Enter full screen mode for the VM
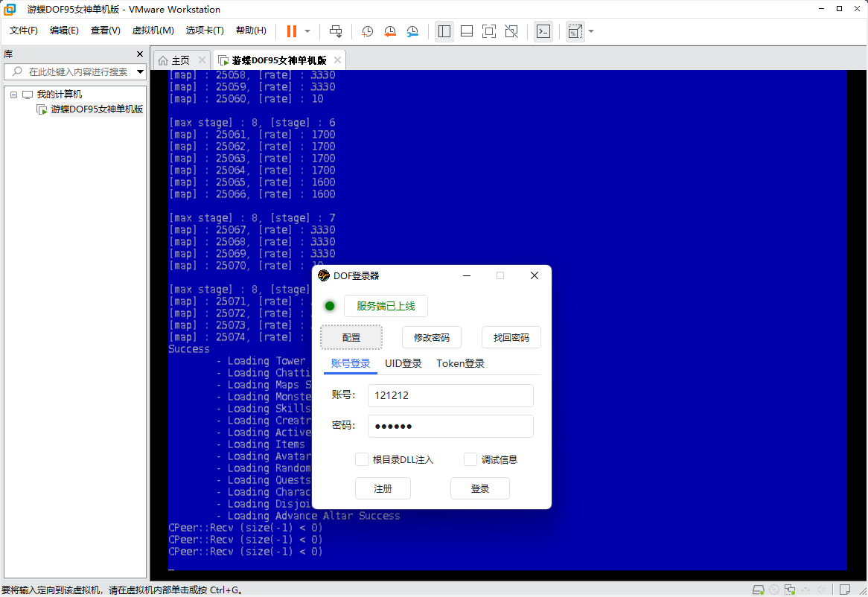This screenshot has height=597, width=868. tap(488, 31)
